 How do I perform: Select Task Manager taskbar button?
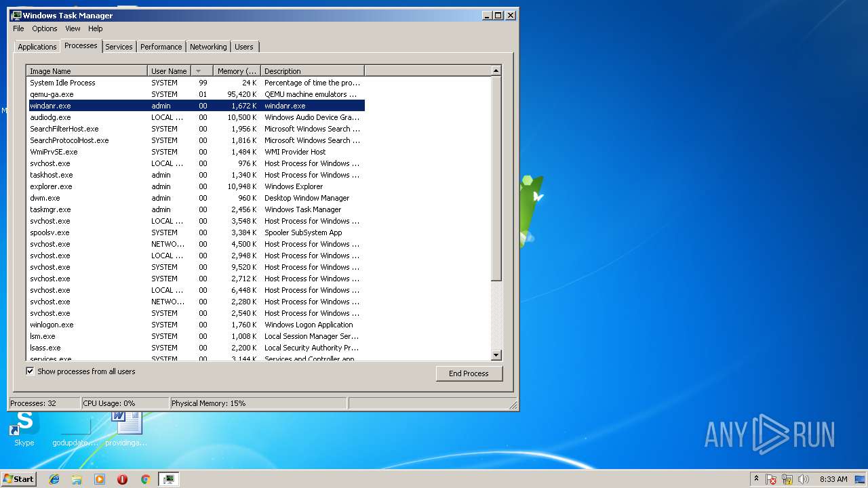[168, 479]
